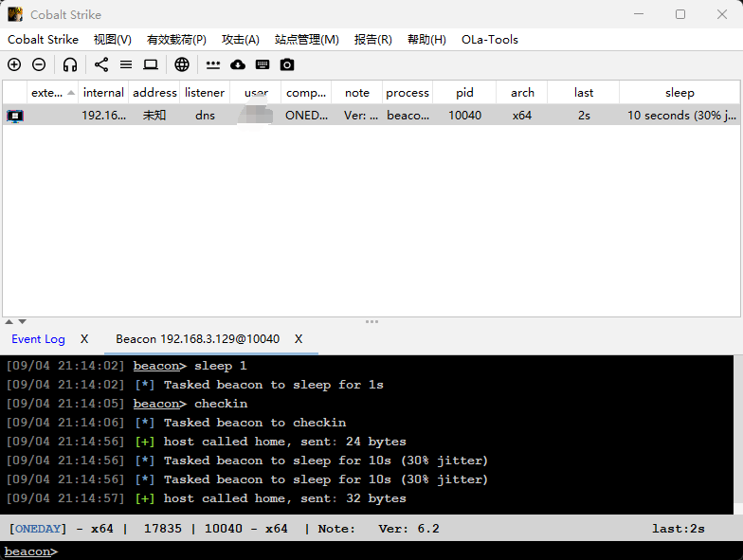Switch to session table list icon
This screenshot has width=743, height=560.
[x=126, y=64]
